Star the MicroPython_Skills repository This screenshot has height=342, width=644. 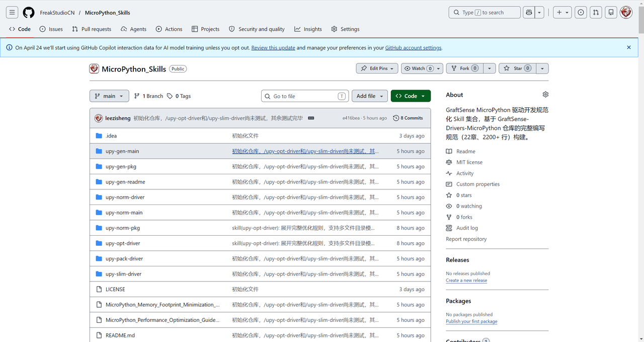coord(517,69)
